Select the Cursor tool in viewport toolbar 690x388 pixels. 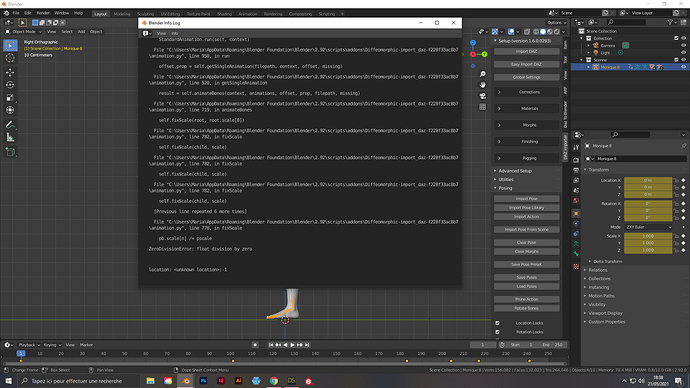(x=10, y=58)
